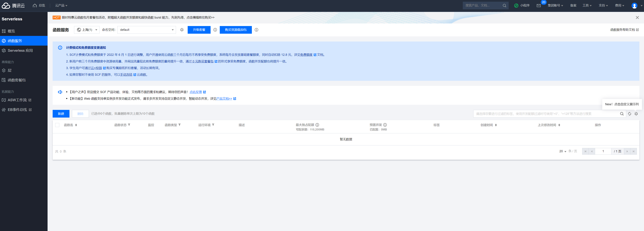
Task: Open ASW工作流 sidebar link
Action: pyautogui.click(x=24, y=100)
